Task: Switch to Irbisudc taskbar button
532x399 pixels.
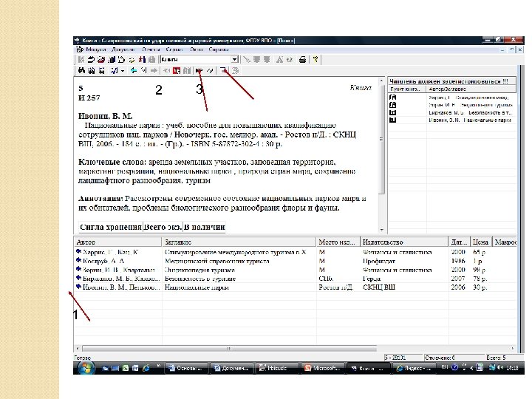Action: click(277, 368)
